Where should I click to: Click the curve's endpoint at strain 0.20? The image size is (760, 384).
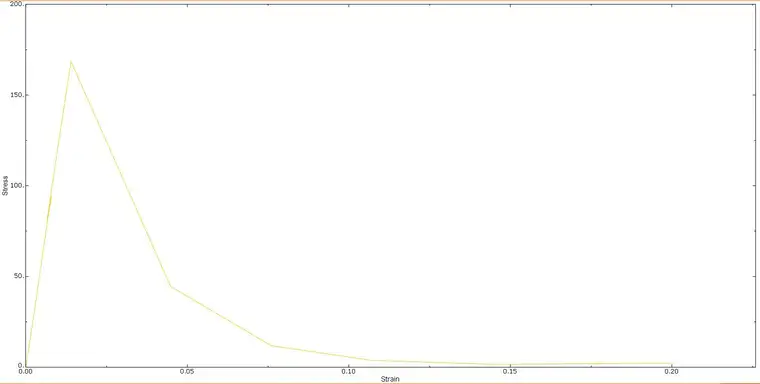[x=671, y=363]
